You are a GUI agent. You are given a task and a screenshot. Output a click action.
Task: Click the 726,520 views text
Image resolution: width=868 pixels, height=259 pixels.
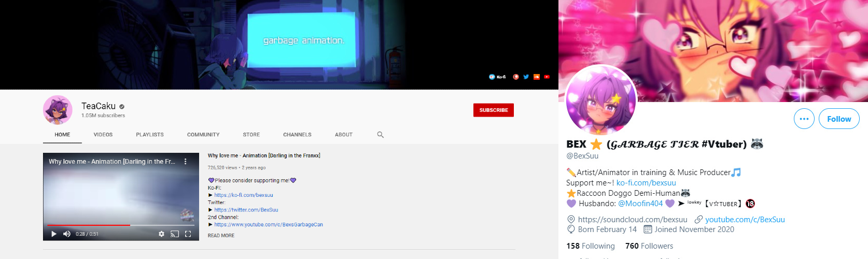(x=222, y=168)
